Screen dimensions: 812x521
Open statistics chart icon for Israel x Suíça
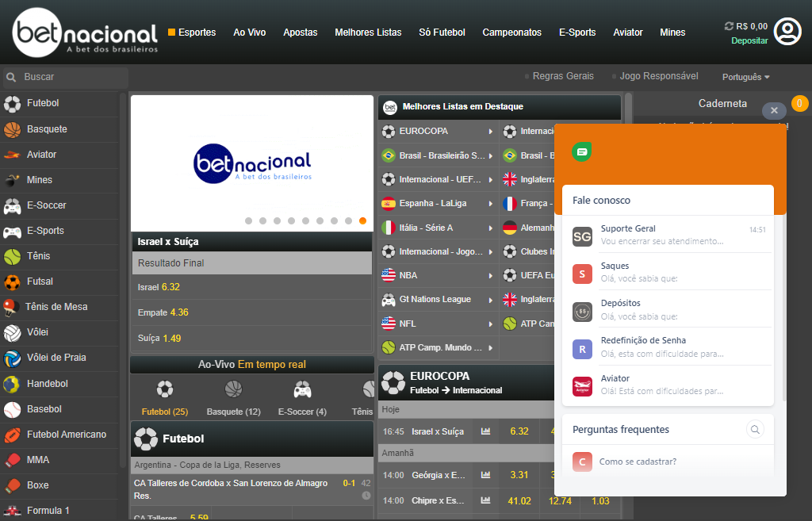485,431
